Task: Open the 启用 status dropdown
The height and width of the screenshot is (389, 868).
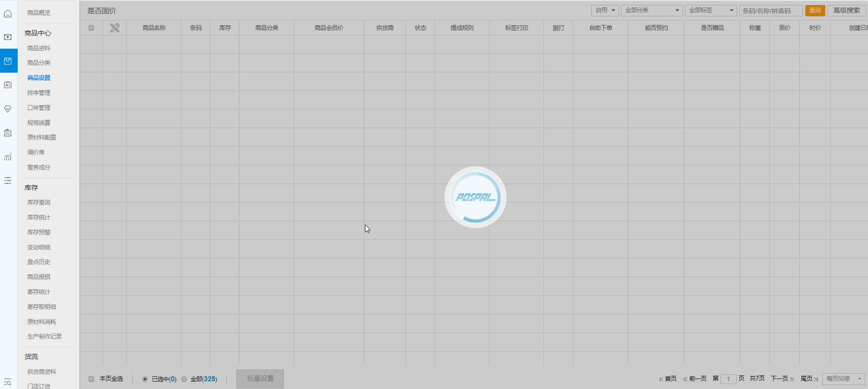Action: click(x=604, y=10)
